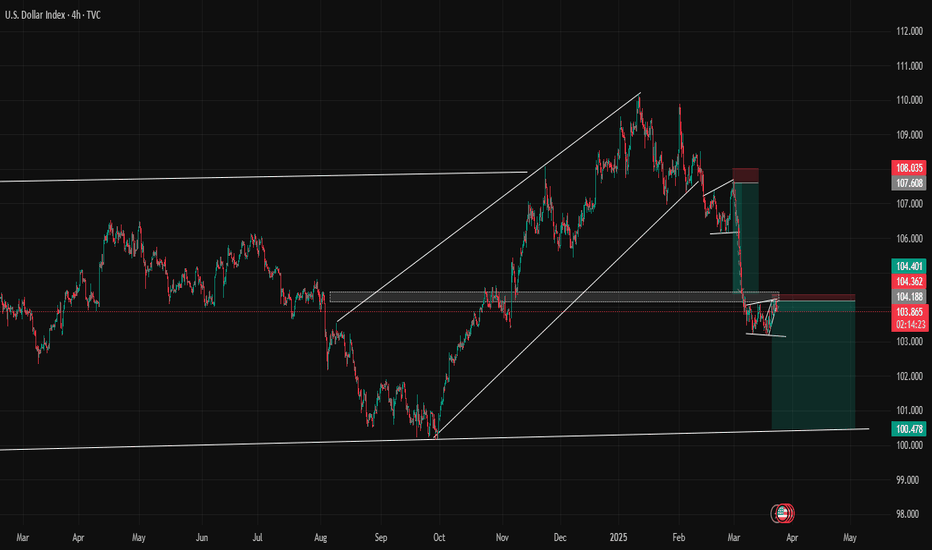Click the Oct label on the time axis
The image size is (932, 550).
click(439, 538)
